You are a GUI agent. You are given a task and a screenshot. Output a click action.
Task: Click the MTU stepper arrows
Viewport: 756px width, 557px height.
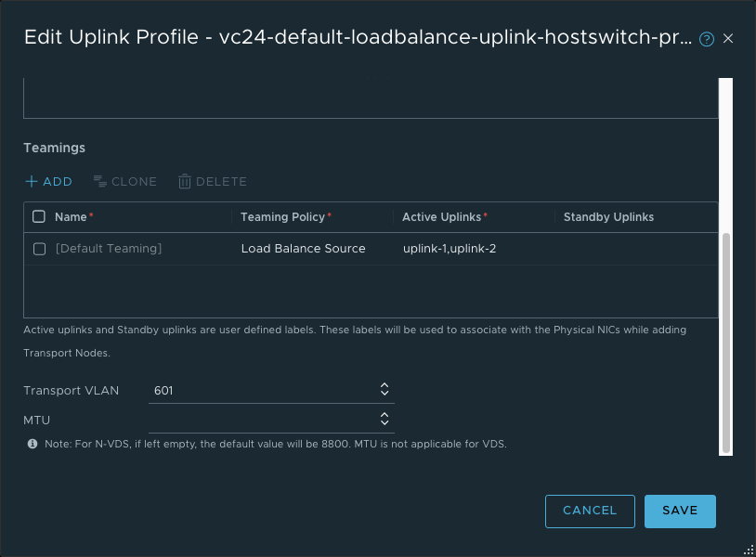point(385,420)
